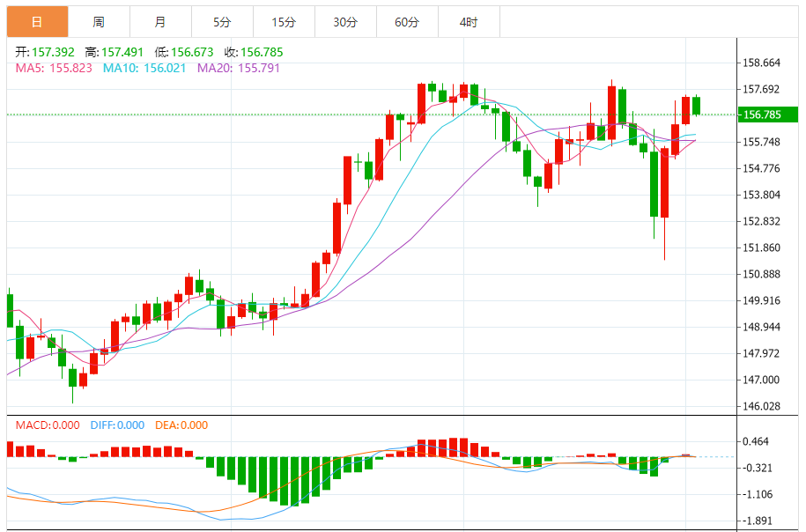Click the MA5: 155.823 indicator label
The image size is (806, 532).
tap(54, 68)
